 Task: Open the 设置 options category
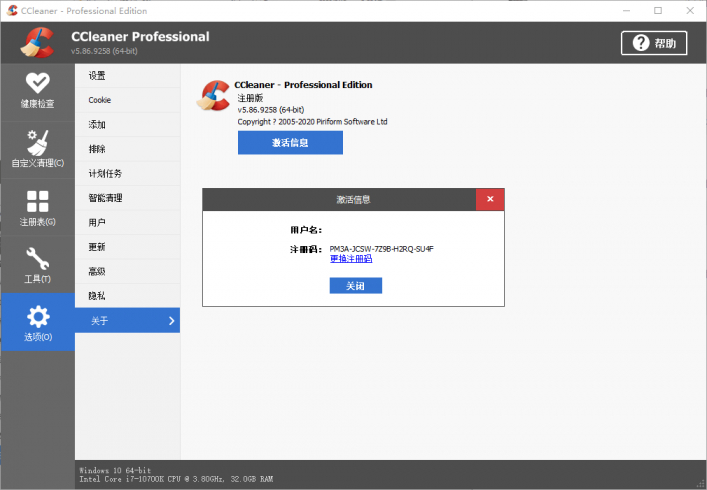click(x=128, y=76)
